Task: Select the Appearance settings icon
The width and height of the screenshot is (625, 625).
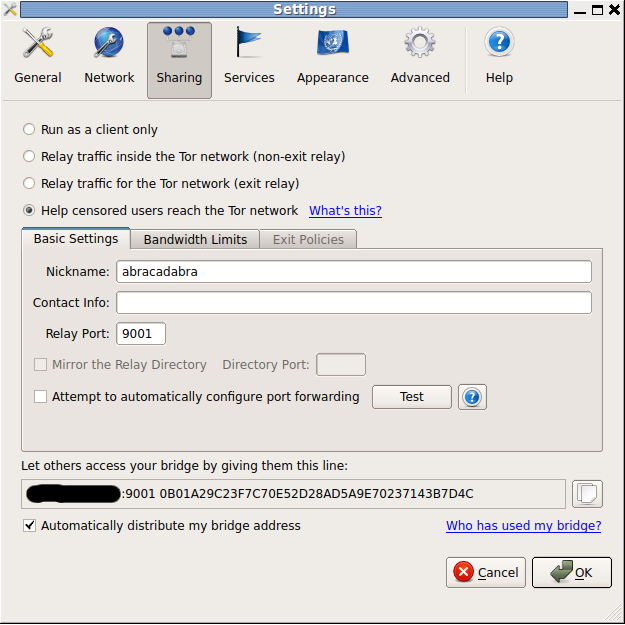Action: pos(332,57)
